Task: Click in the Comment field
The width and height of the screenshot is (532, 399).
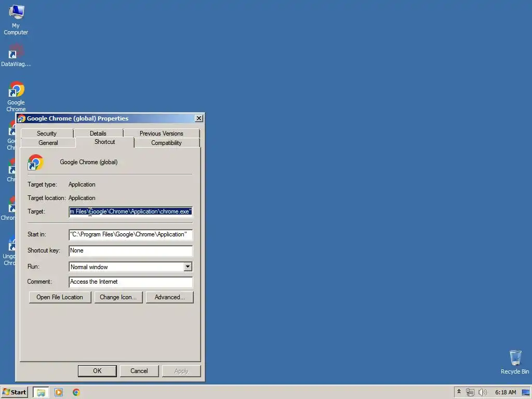Action: 130,282
